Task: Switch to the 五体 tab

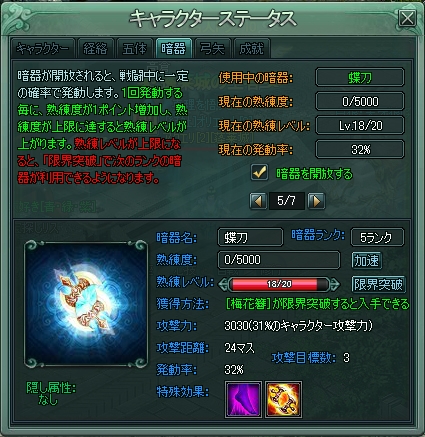Action: [135, 49]
